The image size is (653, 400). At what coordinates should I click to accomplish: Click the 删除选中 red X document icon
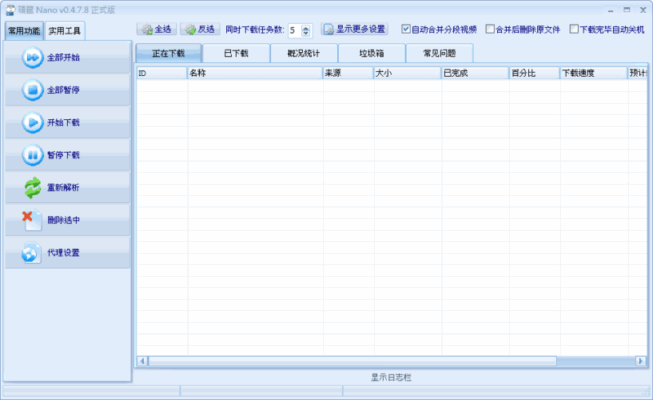point(32,220)
